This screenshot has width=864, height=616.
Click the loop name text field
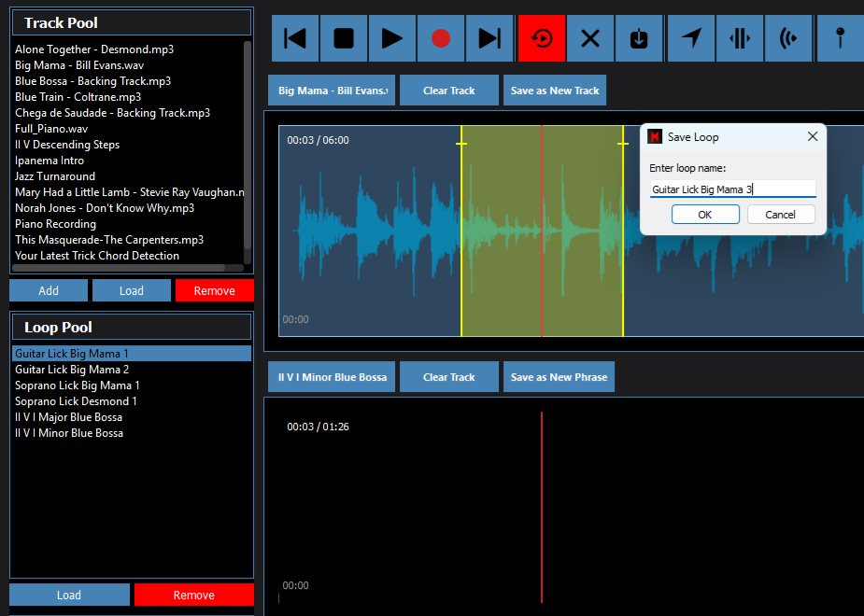tap(732, 189)
